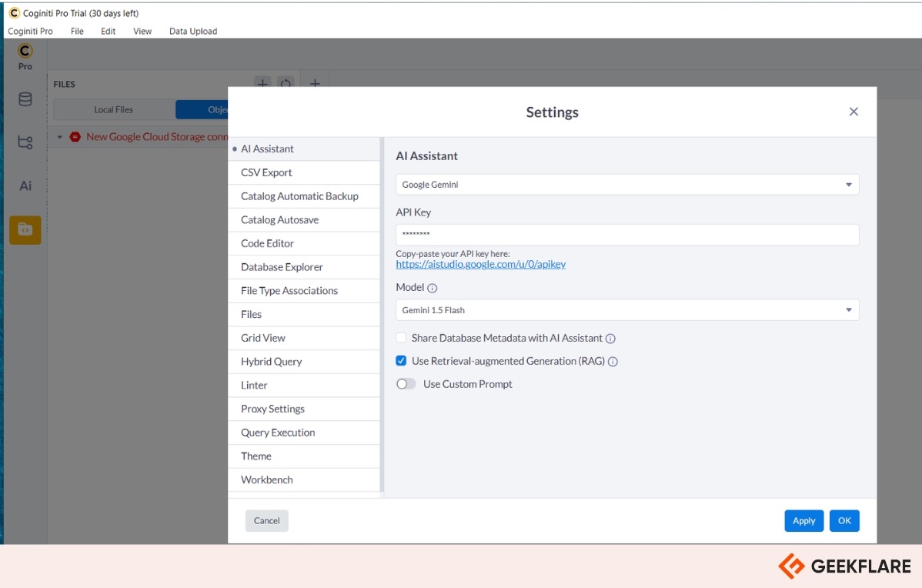The height and width of the screenshot is (588, 922).
Task: Open a new tab with the plus icon
Action: [316, 83]
